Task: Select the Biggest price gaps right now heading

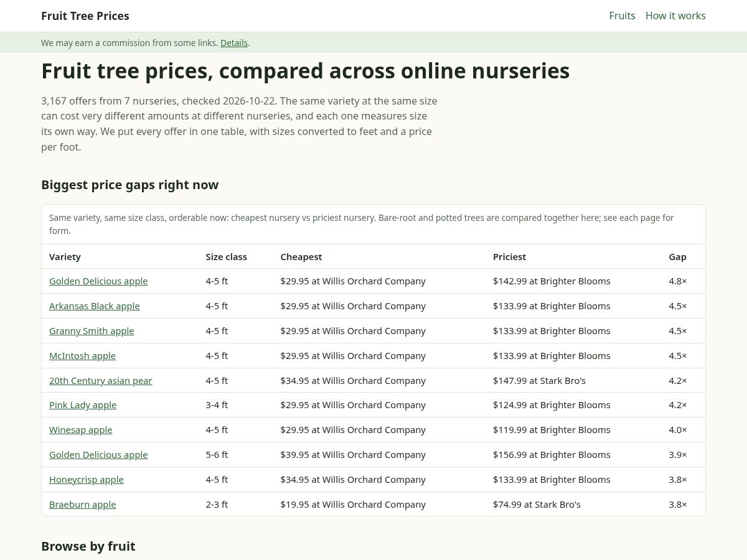Action: 129,185
